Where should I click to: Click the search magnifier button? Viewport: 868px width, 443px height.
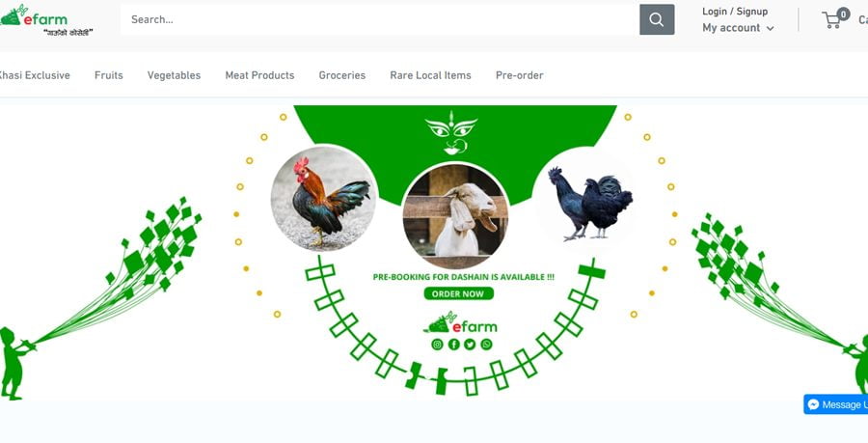point(657,19)
